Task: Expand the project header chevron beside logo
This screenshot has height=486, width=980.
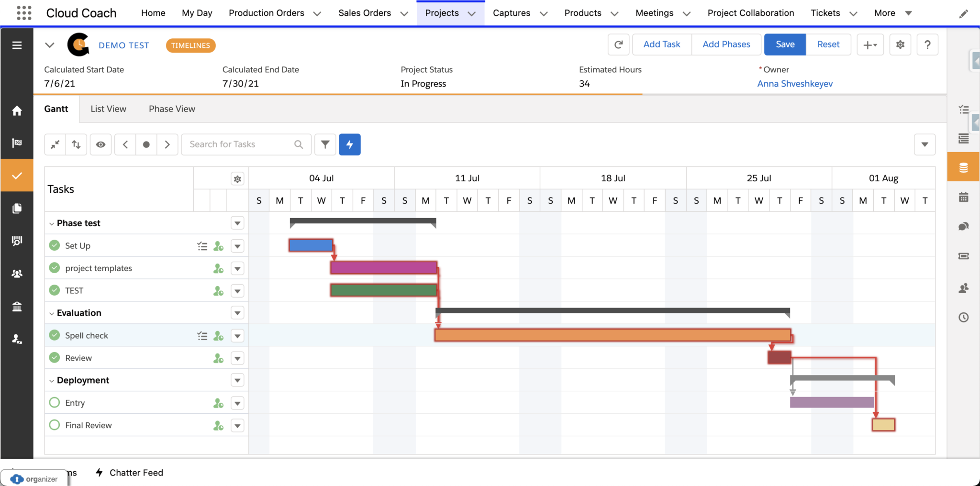Action: [x=50, y=45]
